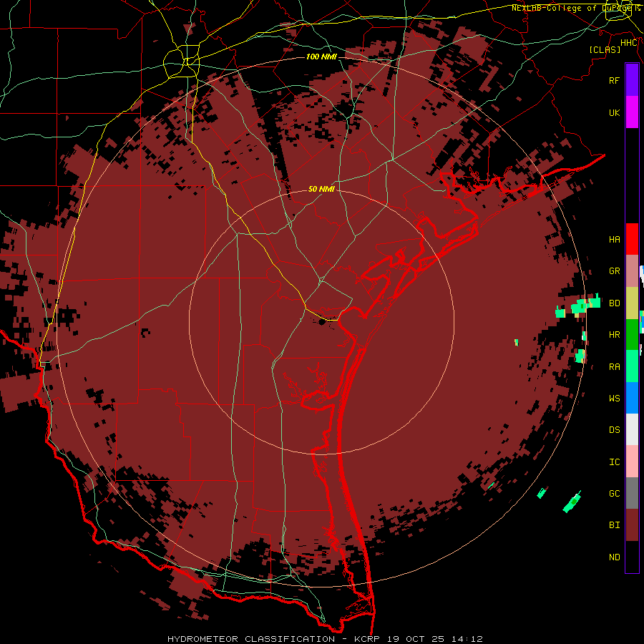The image size is (644, 644).
Task: Click the ND legend label
Action: tap(615, 557)
